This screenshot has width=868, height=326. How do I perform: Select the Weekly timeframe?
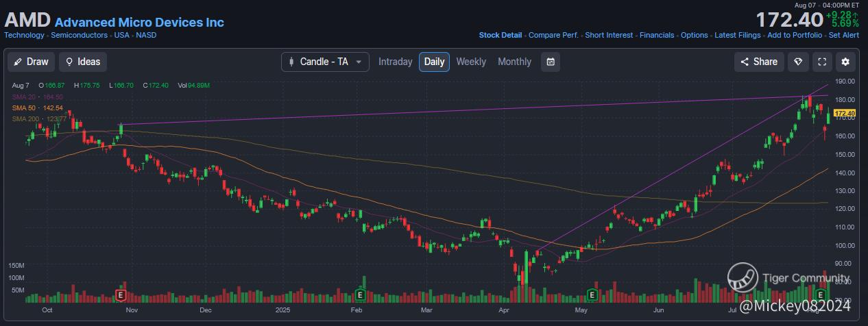click(471, 62)
